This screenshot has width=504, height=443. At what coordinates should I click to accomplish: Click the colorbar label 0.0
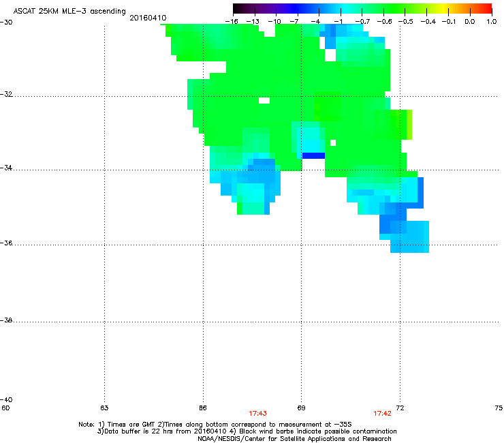pos(470,22)
